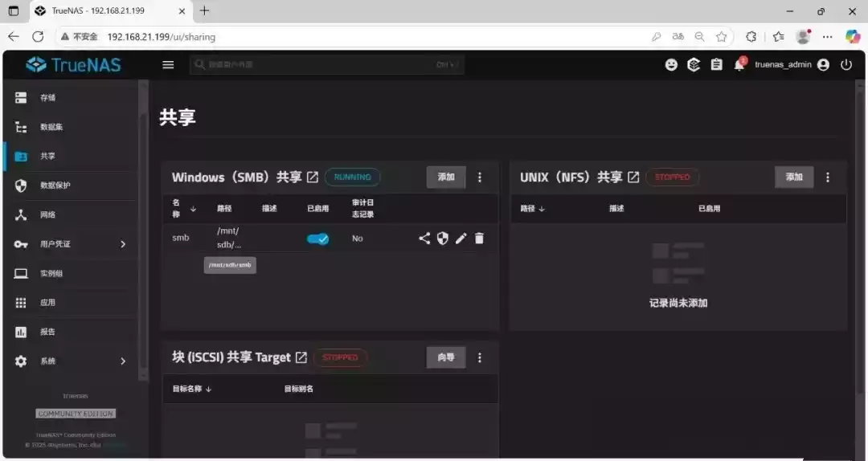The image size is (868, 461).
Task: Open the jobs clipboard icon
Action: (716, 65)
